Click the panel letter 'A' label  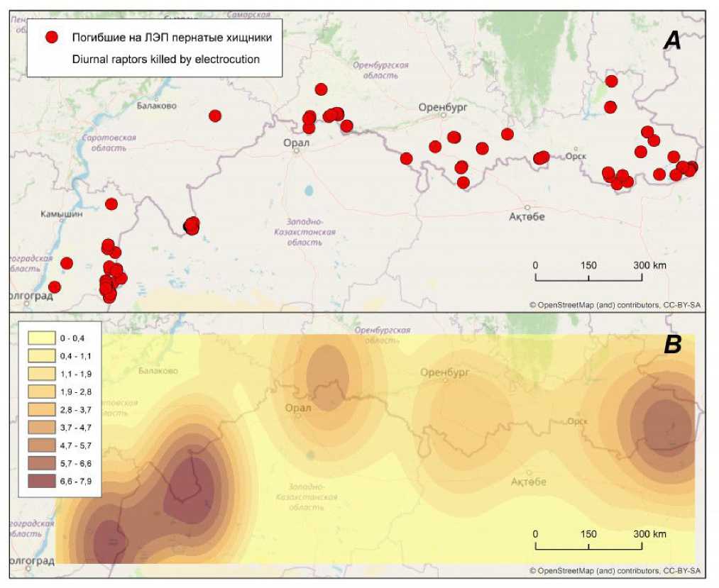click(672, 40)
